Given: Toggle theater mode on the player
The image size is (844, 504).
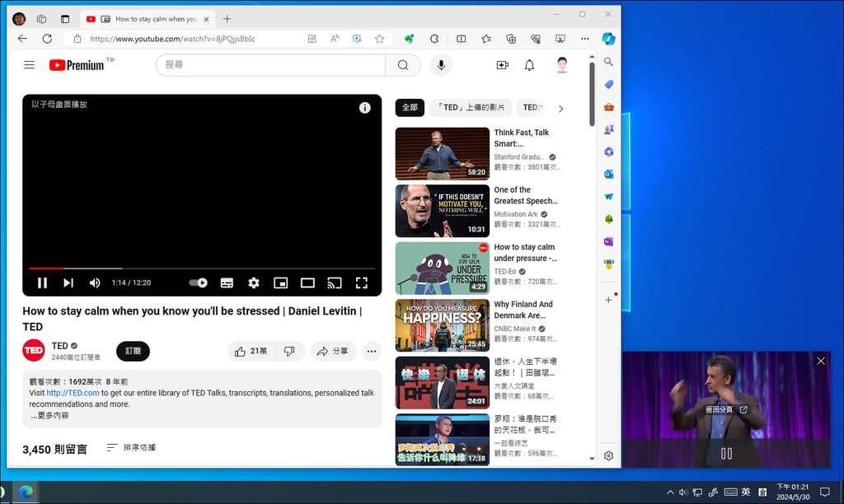Looking at the screenshot, I should click(307, 282).
